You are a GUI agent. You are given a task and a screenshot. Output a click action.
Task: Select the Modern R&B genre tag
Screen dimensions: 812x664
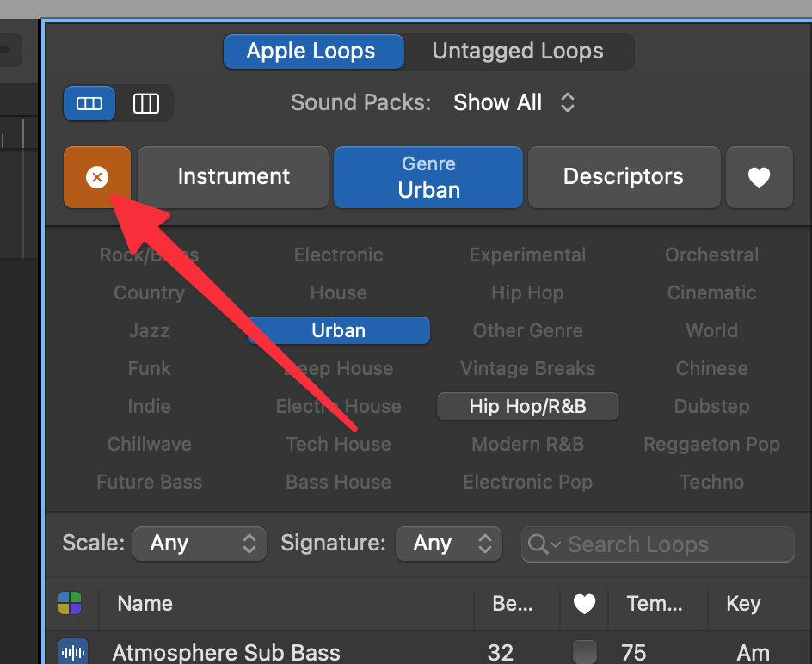(527, 444)
